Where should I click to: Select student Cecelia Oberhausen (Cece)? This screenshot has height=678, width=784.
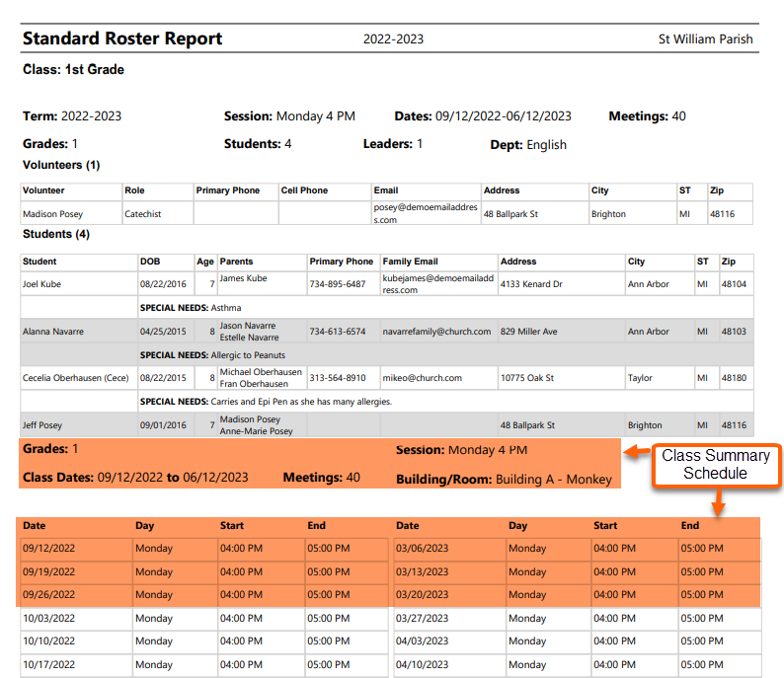click(x=75, y=378)
